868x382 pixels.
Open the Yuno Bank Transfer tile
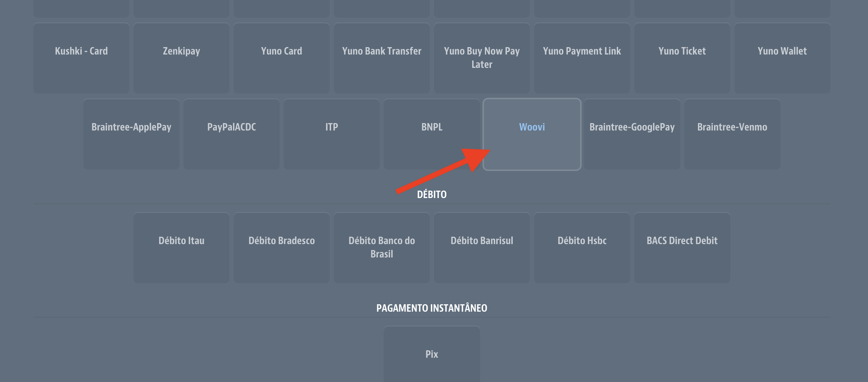point(382,58)
